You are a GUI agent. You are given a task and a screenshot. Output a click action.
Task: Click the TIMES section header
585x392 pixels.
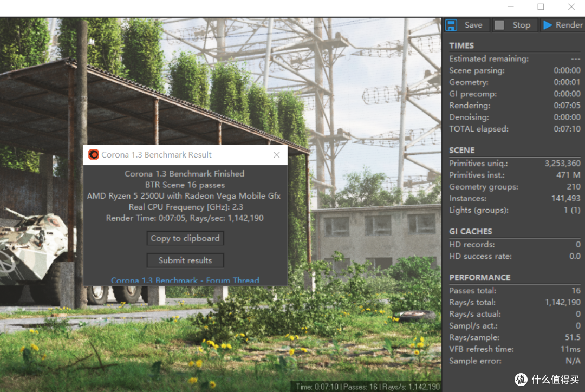pyautogui.click(x=461, y=45)
